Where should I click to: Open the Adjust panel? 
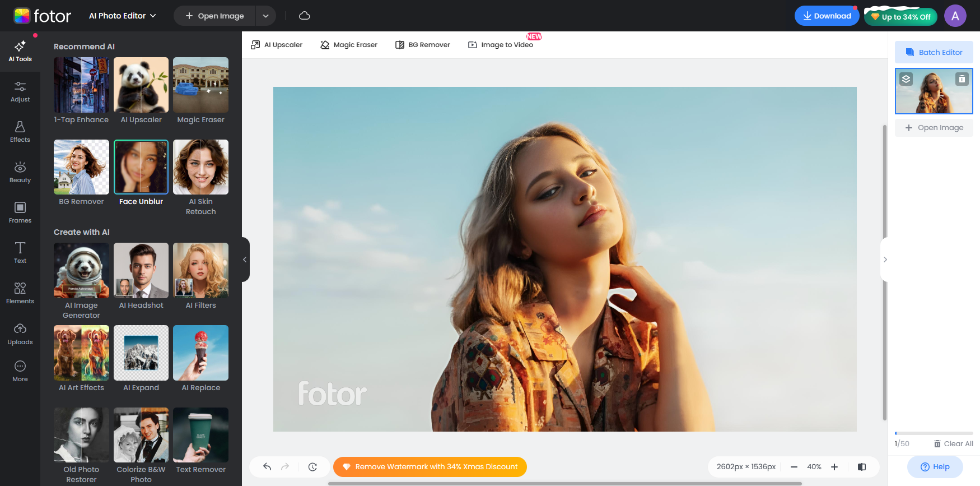20,92
